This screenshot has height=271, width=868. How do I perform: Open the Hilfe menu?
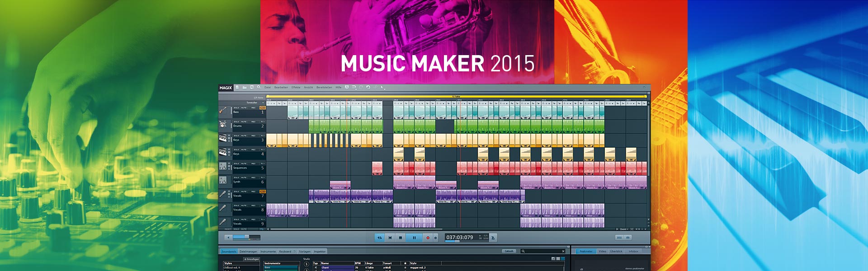[x=339, y=87]
